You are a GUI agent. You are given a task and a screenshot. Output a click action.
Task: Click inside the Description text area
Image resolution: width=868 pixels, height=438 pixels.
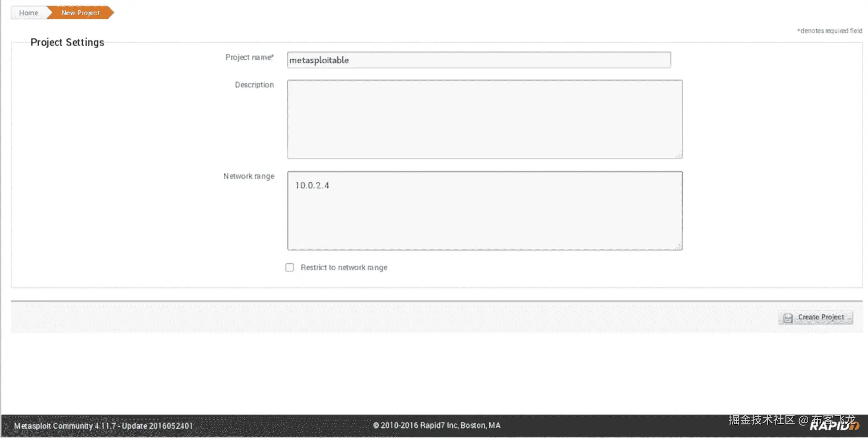[x=485, y=119]
